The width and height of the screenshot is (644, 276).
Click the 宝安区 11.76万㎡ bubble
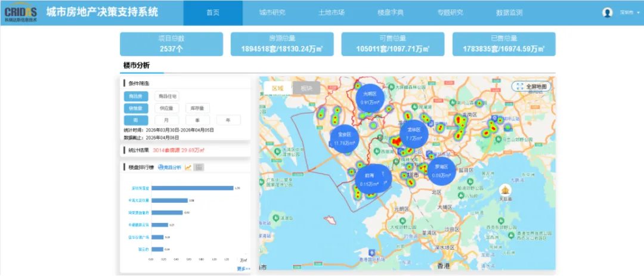pyautogui.click(x=345, y=139)
